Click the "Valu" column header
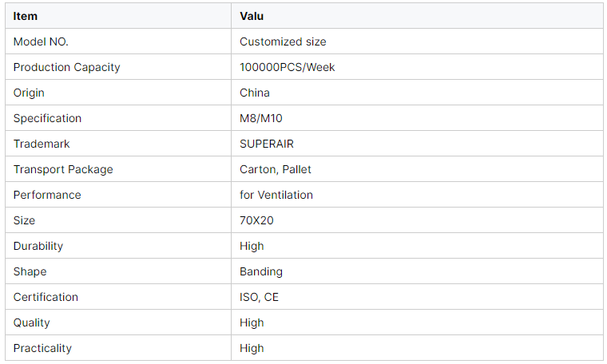The image size is (607, 364). [252, 16]
